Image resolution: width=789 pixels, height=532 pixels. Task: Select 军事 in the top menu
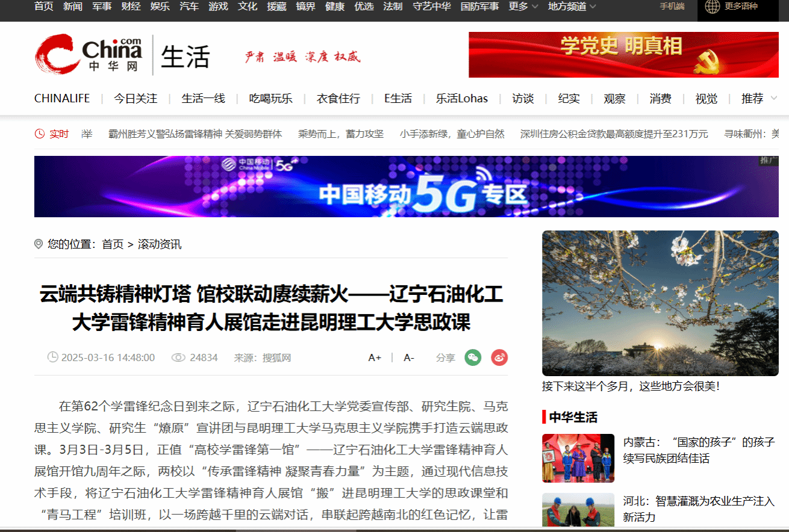coord(102,7)
